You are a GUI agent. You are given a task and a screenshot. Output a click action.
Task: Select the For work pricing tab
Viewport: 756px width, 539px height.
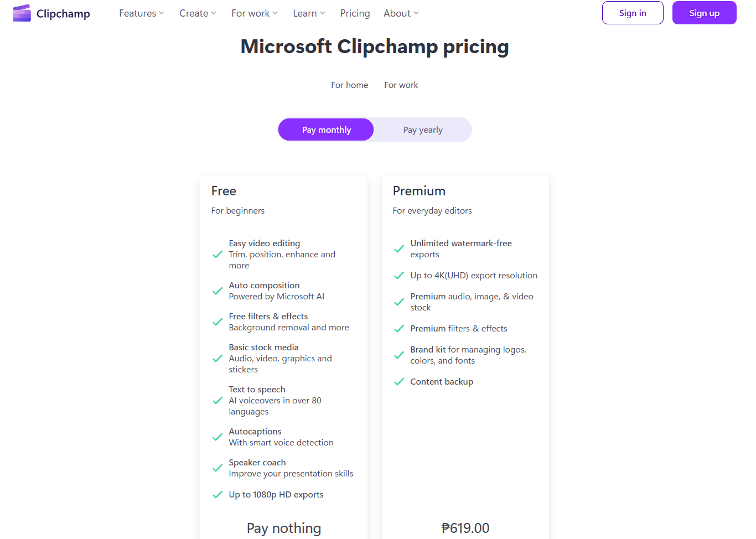tap(401, 85)
